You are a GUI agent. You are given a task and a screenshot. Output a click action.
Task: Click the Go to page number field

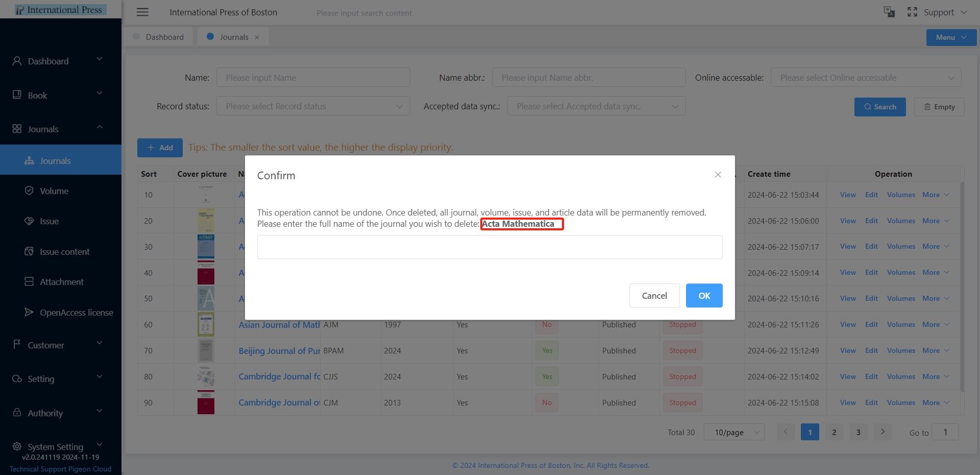point(945,432)
